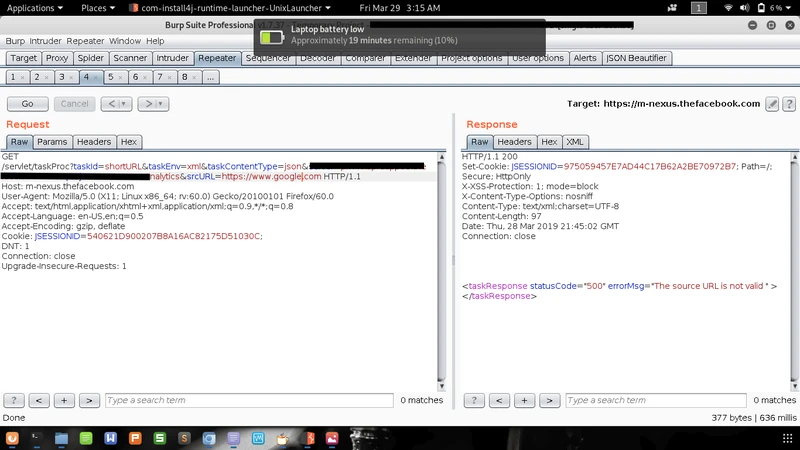Open Firefox from the taskbar
Image resolution: width=800 pixels, height=450 pixels.
[12, 438]
